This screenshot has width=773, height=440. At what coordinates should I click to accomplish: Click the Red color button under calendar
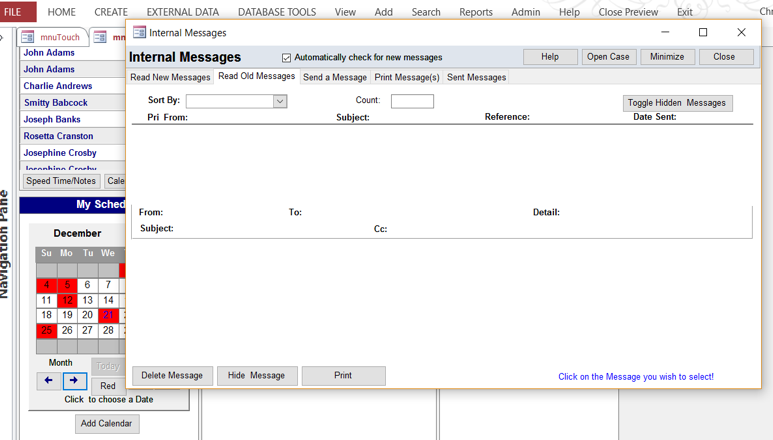pos(108,386)
